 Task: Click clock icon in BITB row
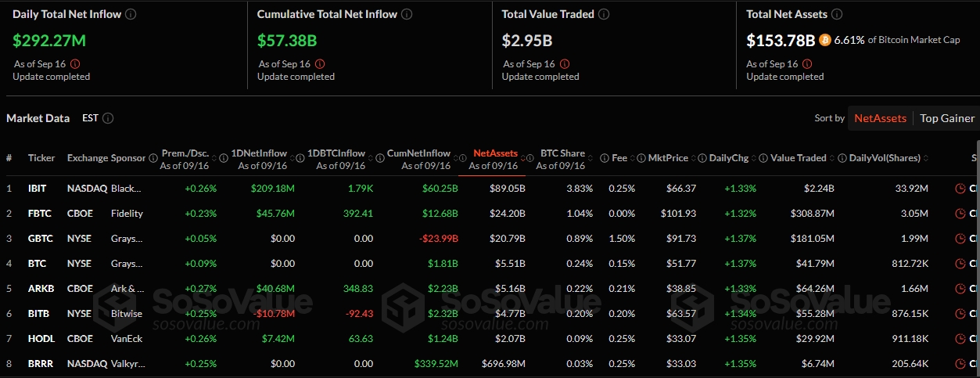point(960,314)
